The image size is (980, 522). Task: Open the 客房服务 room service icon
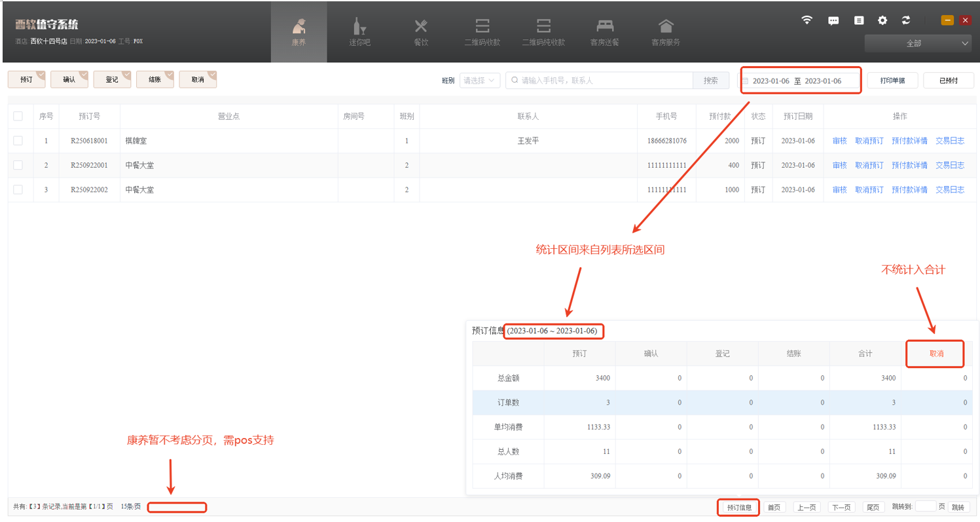tap(665, 31)
